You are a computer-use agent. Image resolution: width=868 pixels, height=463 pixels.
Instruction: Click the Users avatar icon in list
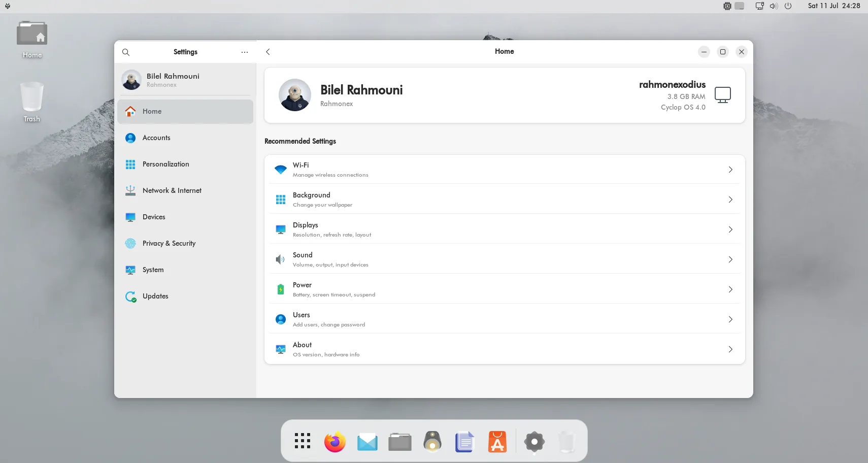(x=281, y=319)
